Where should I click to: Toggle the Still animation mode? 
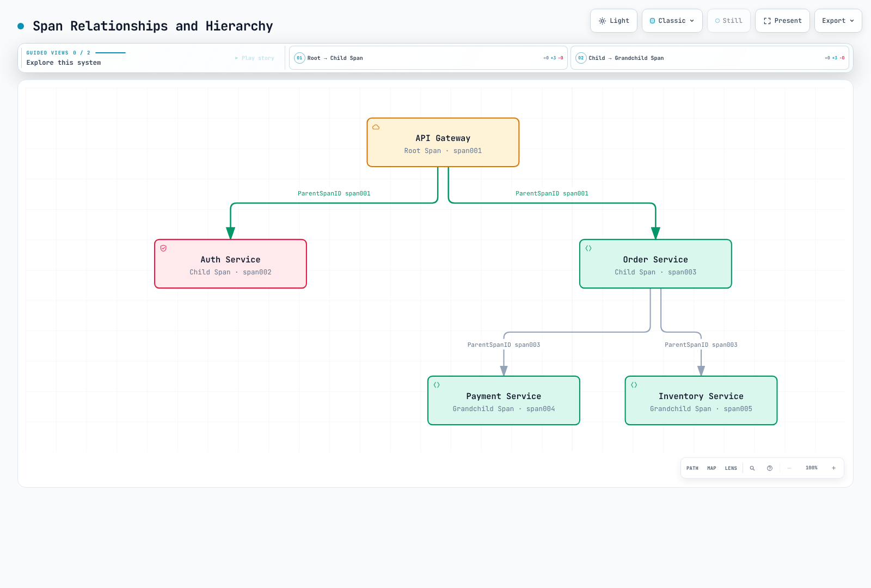click(729, 21)
